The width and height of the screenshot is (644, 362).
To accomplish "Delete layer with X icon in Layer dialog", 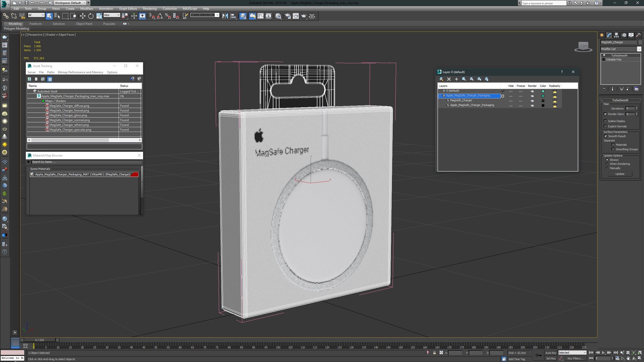I will point(449,79).
